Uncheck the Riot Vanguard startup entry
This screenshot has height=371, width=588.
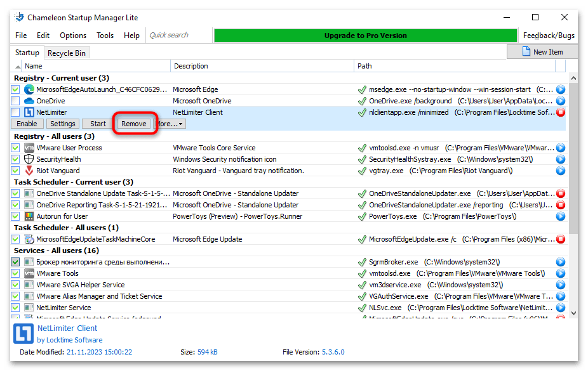pos(16,171)
